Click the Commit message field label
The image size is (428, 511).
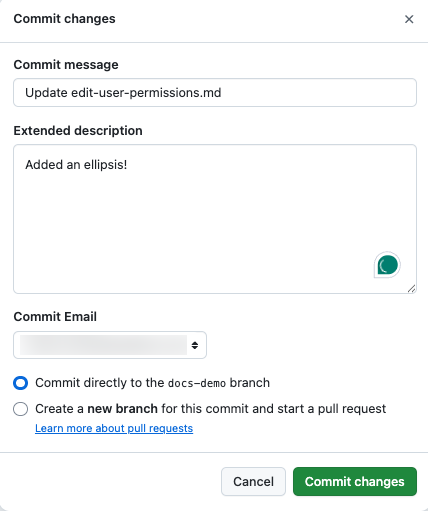66,65
